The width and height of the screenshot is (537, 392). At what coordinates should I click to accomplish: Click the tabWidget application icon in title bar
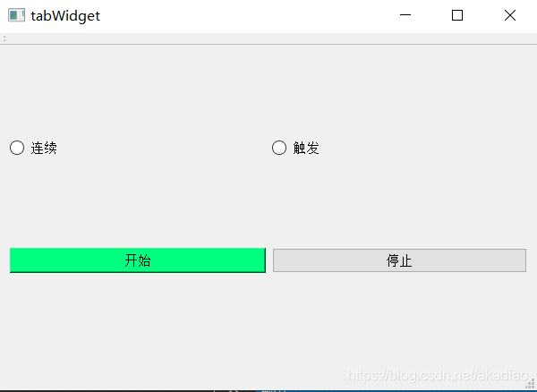tap(16, 15)
